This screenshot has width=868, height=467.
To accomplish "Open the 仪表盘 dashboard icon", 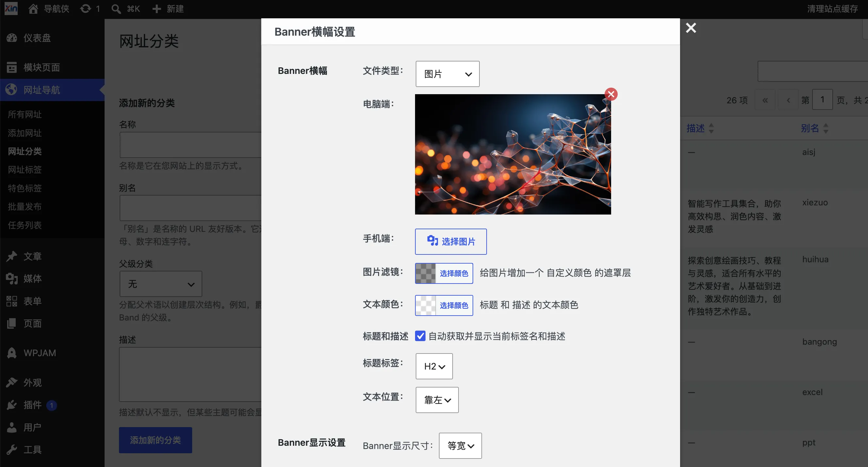I will 12,38.
